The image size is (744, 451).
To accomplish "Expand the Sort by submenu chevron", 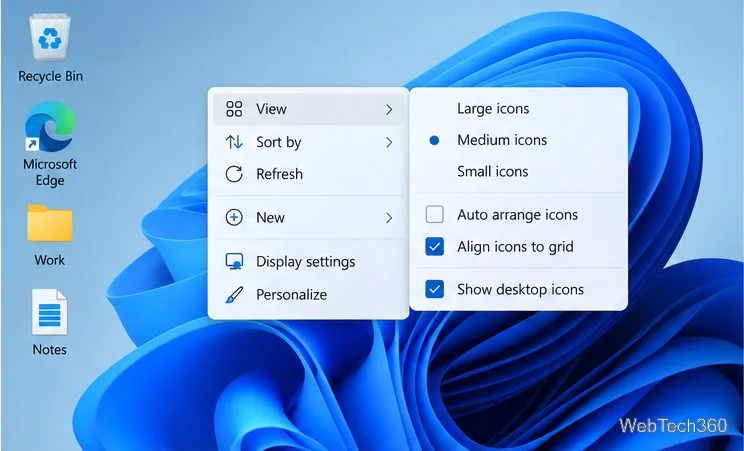I will tap(389, 142).
